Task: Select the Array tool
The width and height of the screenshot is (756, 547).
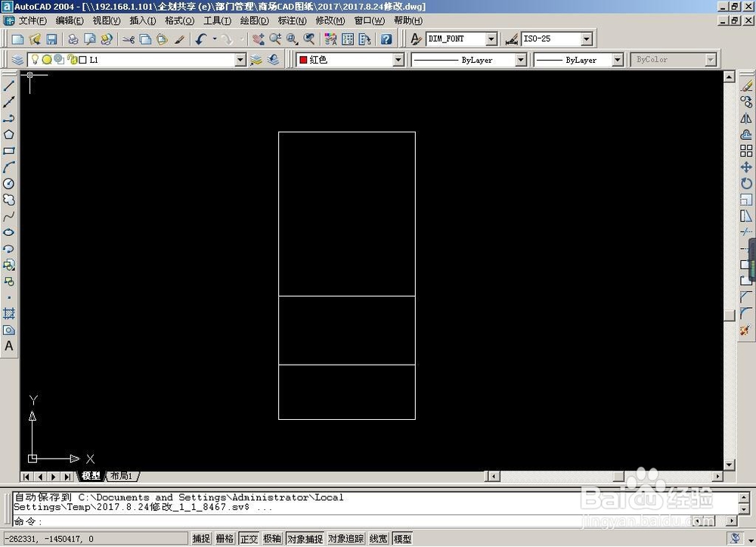Action: pyautogui.click(x=746, y=151)
